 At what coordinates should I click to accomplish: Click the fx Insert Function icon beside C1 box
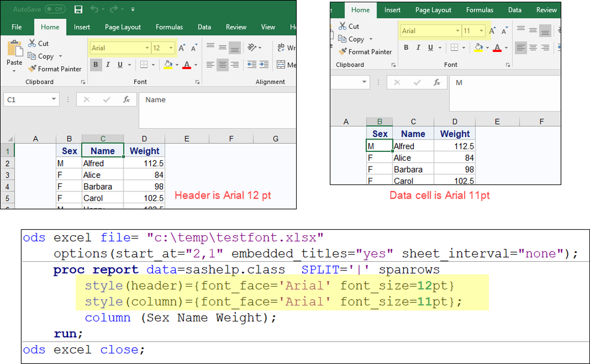(126, 100)
